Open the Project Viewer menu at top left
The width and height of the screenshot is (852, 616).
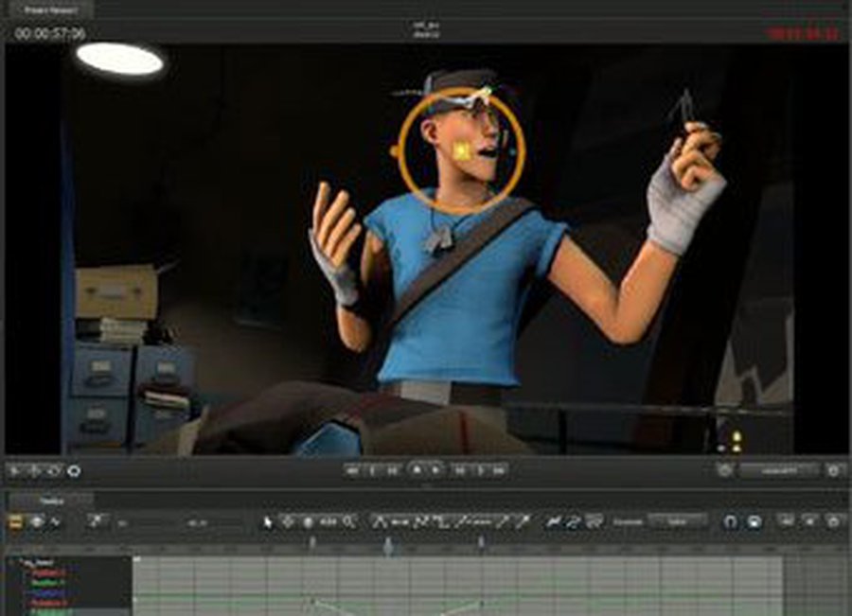click(x=49, y=9)
